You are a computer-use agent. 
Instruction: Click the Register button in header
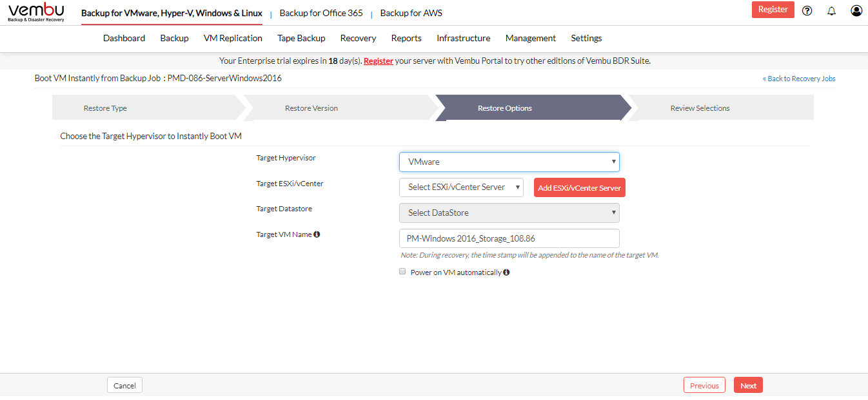coord(773,10)
